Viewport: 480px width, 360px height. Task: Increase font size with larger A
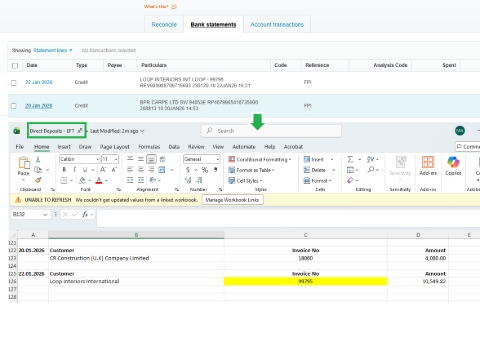[103, 170]
